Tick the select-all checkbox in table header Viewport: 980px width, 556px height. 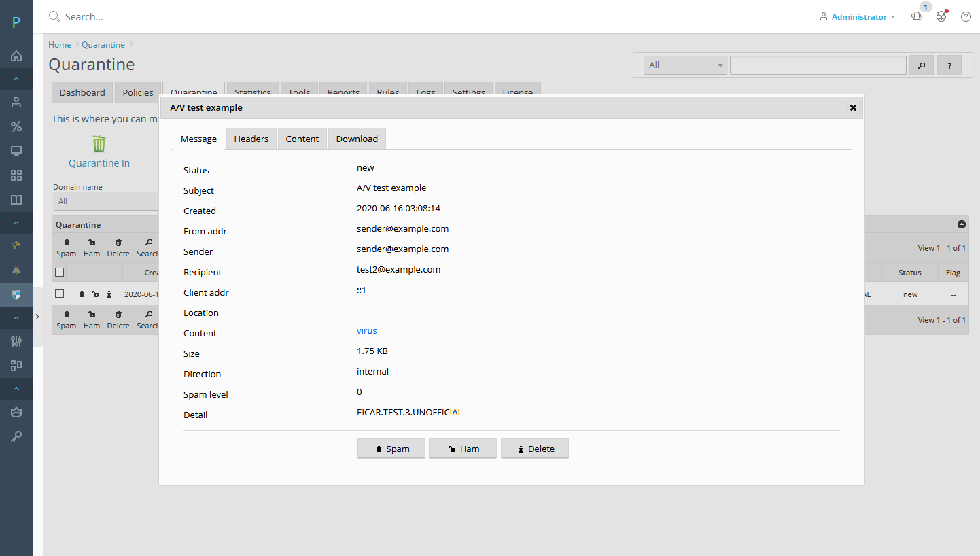tap(60, 273)
